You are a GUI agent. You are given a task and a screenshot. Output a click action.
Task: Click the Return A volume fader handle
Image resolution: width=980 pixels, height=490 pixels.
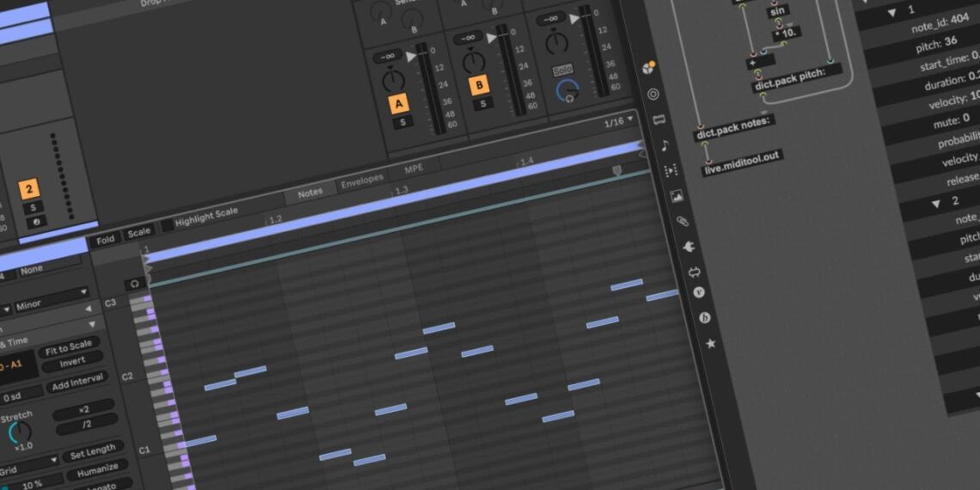411,57
